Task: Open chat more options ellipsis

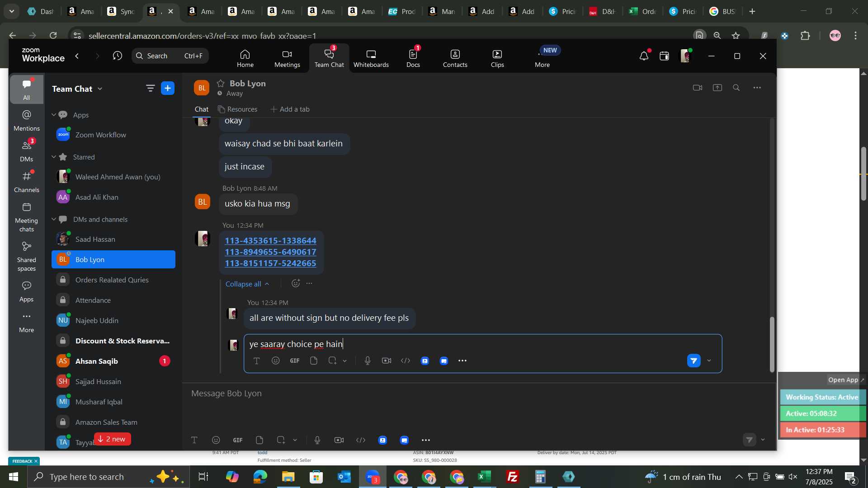Action: pos(757,88)
